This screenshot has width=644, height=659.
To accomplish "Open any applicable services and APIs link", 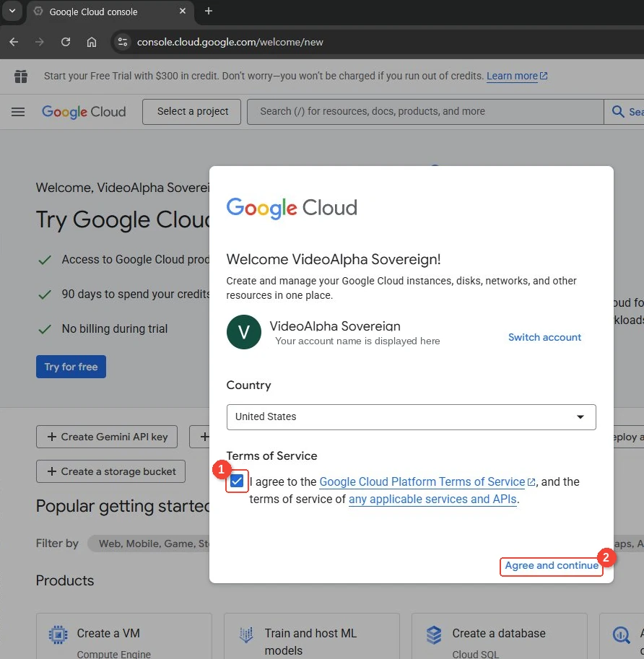I will tap(432, 499).
